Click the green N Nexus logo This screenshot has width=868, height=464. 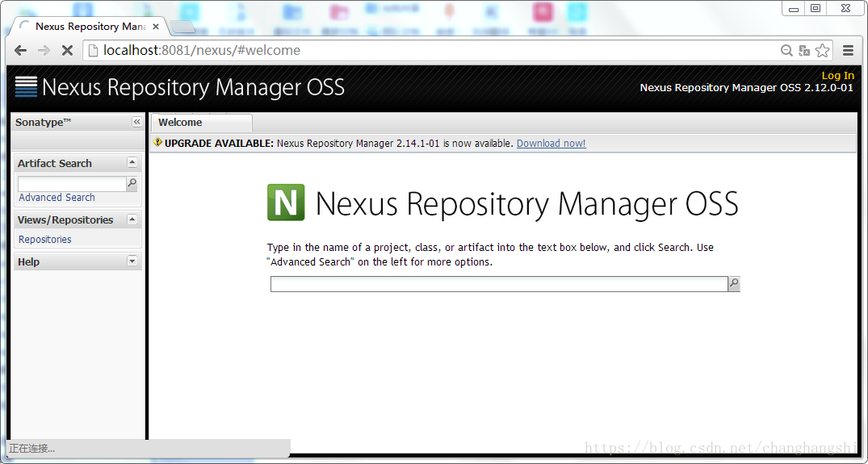286,203
